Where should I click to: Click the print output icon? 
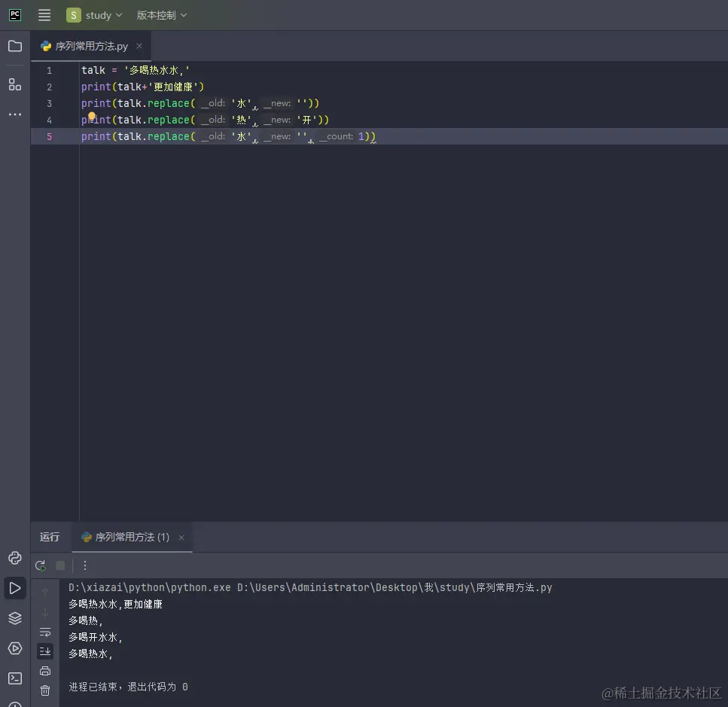[45, 671]
